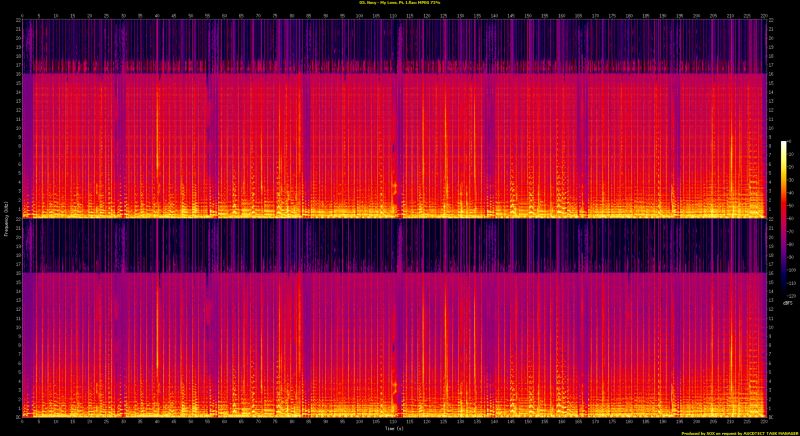
Task: Click the Frequency (kHz) axis label
Action: coord(5,218)
